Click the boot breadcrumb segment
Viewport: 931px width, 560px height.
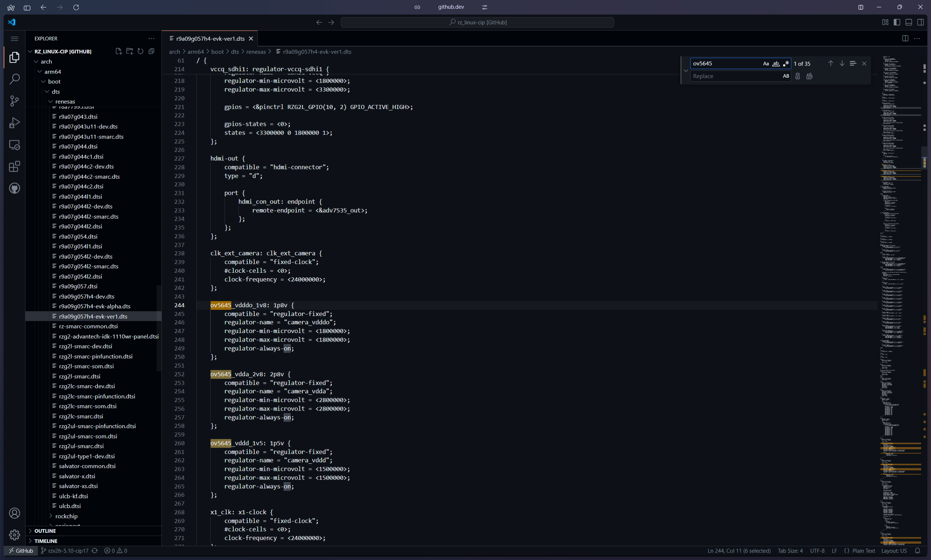[x=217, y=52]
